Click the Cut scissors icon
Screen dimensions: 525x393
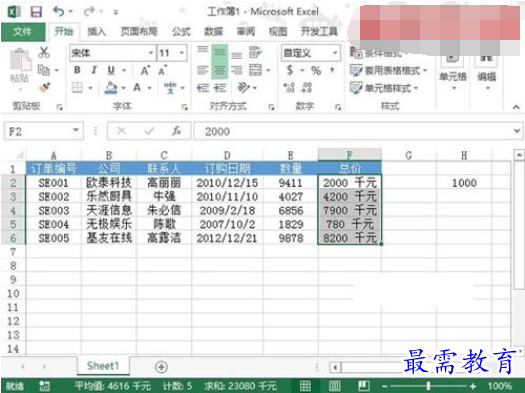(x=44, y=52)
